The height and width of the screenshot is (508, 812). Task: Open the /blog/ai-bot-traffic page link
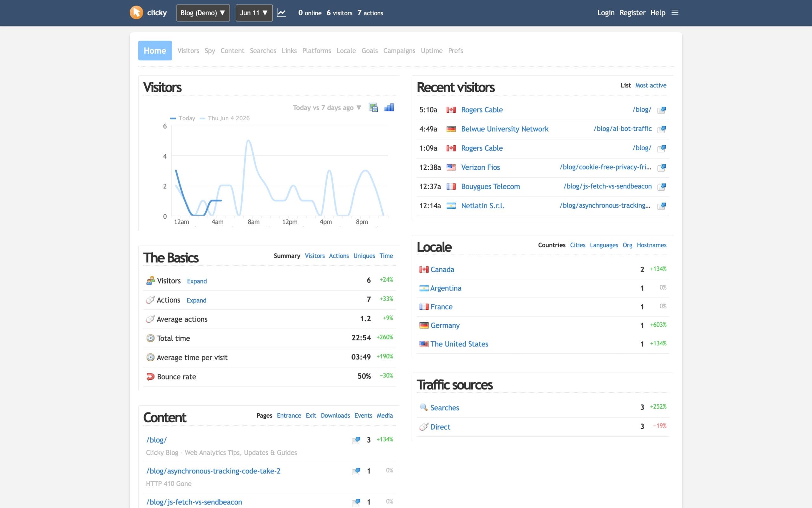(x=622, y=129)
